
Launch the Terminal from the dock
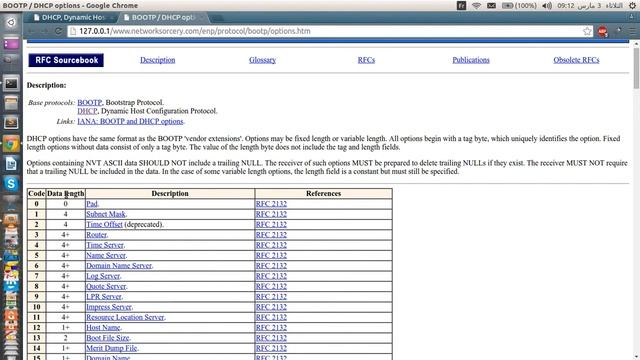pos(11,83)
